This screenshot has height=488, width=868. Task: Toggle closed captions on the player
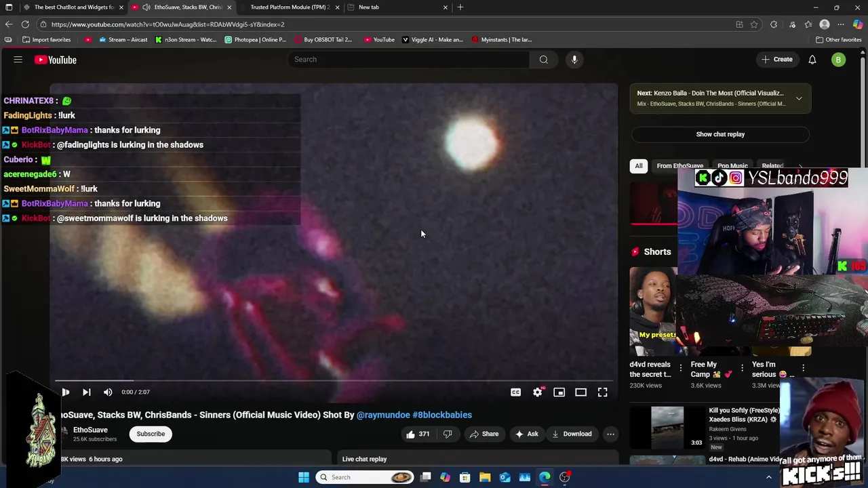[x=515, y=392]
